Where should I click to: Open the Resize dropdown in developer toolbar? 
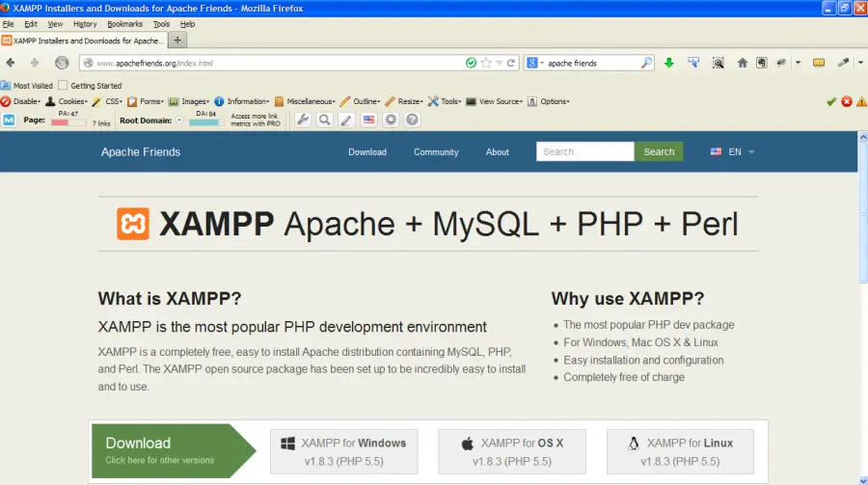404,101
